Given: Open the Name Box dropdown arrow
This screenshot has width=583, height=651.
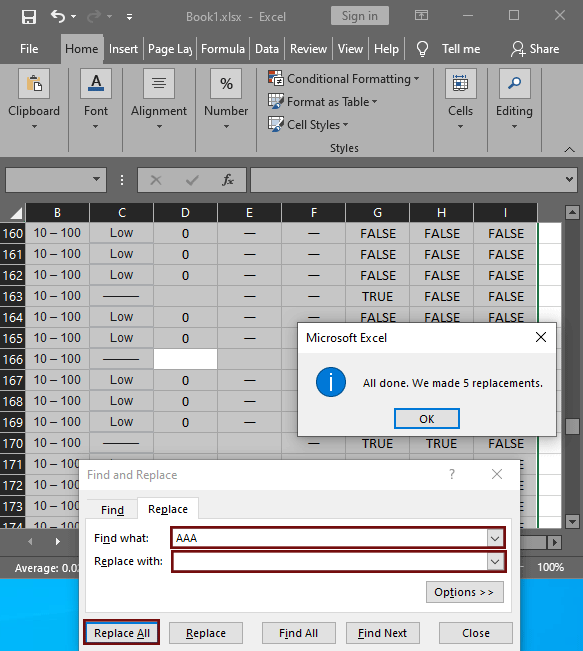Looking at the screenshot, I should click(x=96, y=179).
